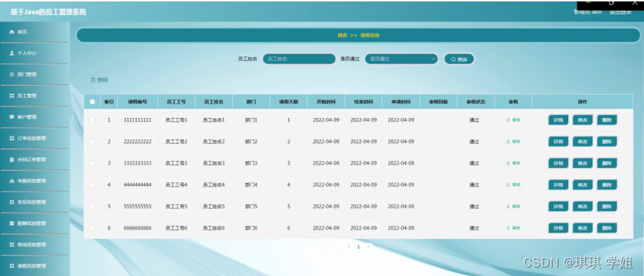Check the row checkbox for 6666666666
The image size is (644, 276).
(92, 228)
